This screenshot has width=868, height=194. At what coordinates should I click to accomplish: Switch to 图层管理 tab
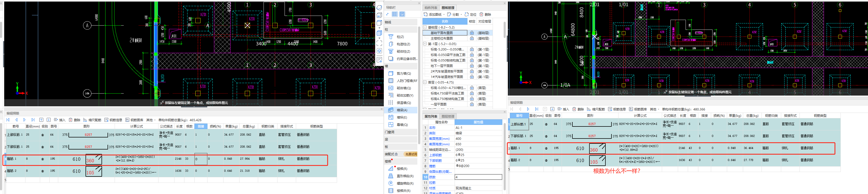click(x=448, y=116)
